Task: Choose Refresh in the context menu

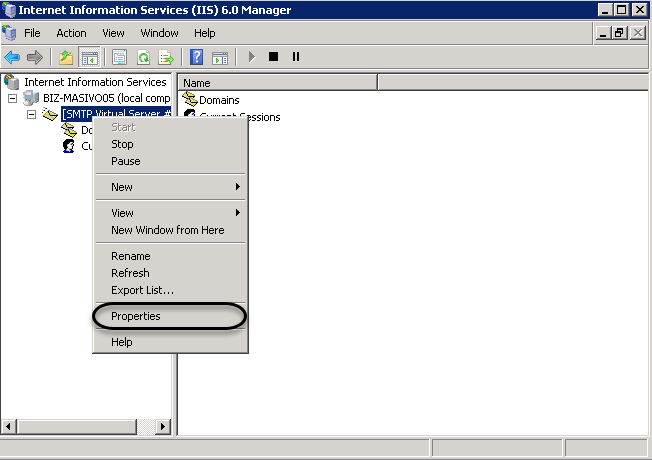Action: [170, 273]
